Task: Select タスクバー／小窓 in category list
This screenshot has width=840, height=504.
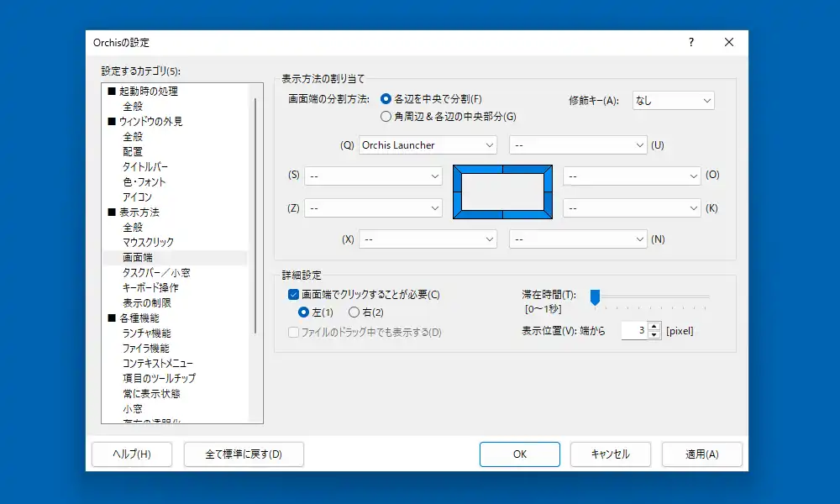Action: tap(156, 273)
